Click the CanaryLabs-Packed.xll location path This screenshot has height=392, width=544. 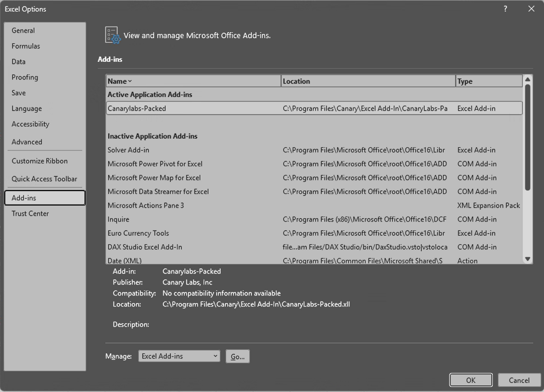[x=256, y=304]
